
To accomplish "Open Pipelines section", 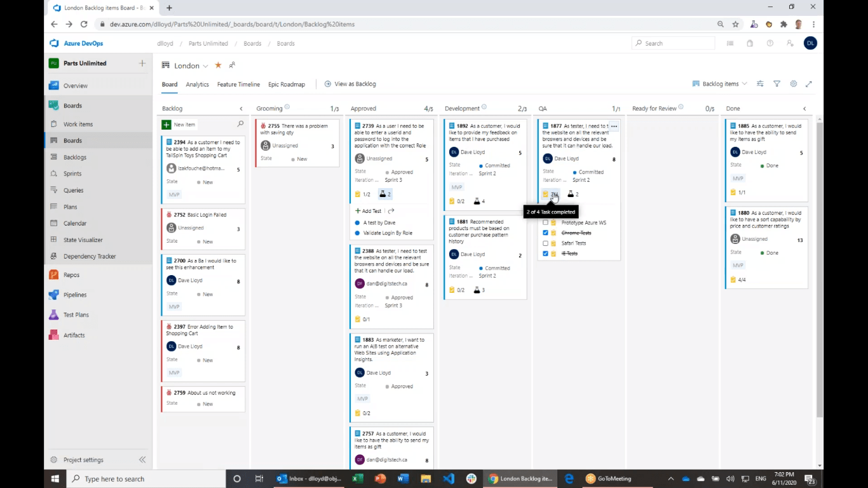I will (x=74, y=295).
